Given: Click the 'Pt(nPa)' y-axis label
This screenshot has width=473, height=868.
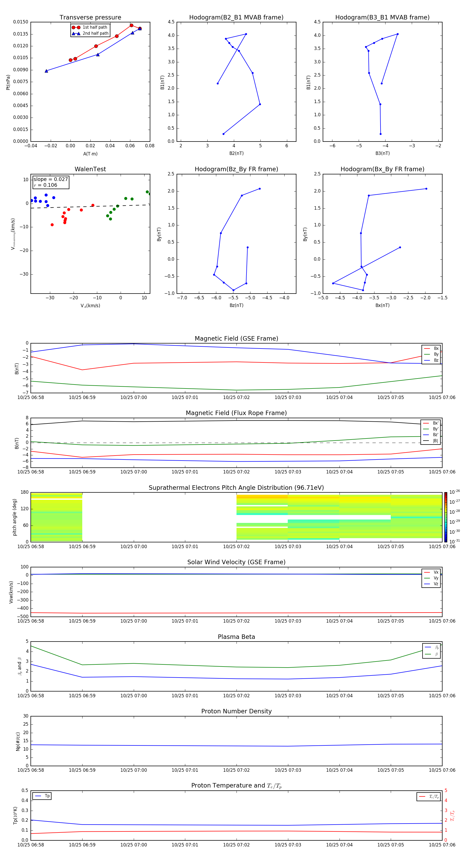Looking at the screenshot, I should [x=8, y=82].
